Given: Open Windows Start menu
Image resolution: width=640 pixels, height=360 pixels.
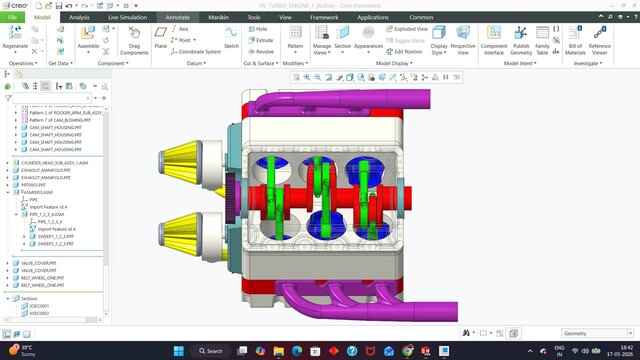Looking at the screenshot, I should [x=179, y=351].
